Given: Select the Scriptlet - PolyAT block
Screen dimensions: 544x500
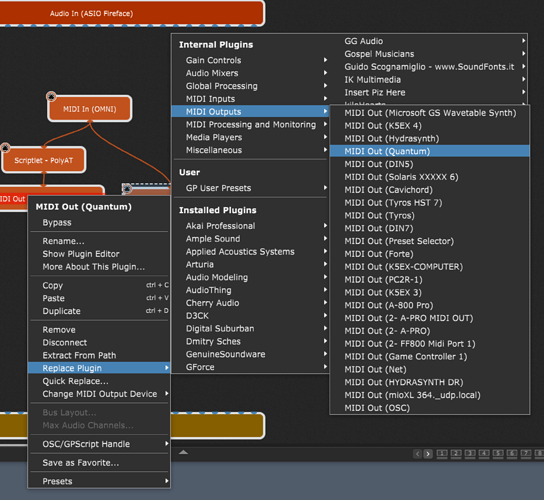Looking at the screenshot, I should pos(44,160).
